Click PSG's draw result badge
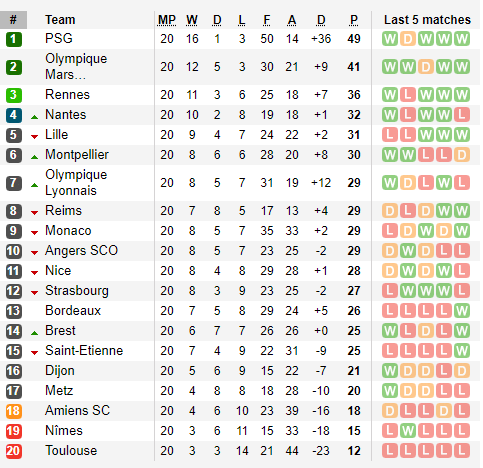The height and width of the screenshot is (468, 483). [x=408, y=39]
